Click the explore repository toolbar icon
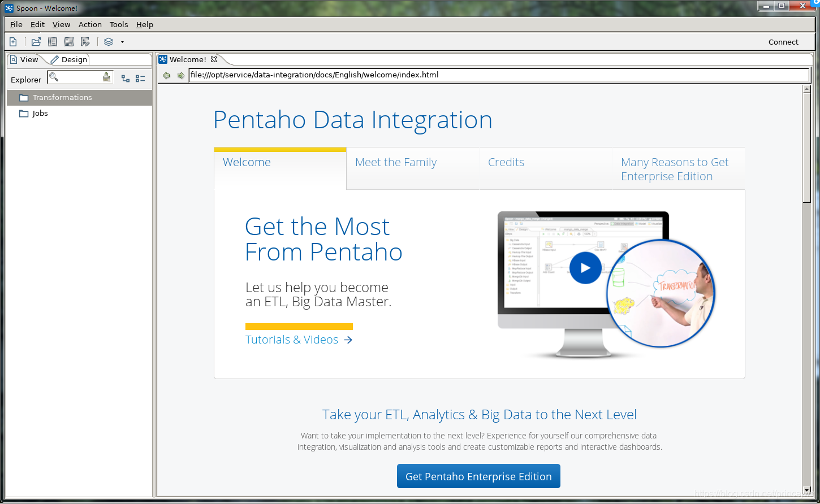Viewport: 820px width, 504px height. 53,42
